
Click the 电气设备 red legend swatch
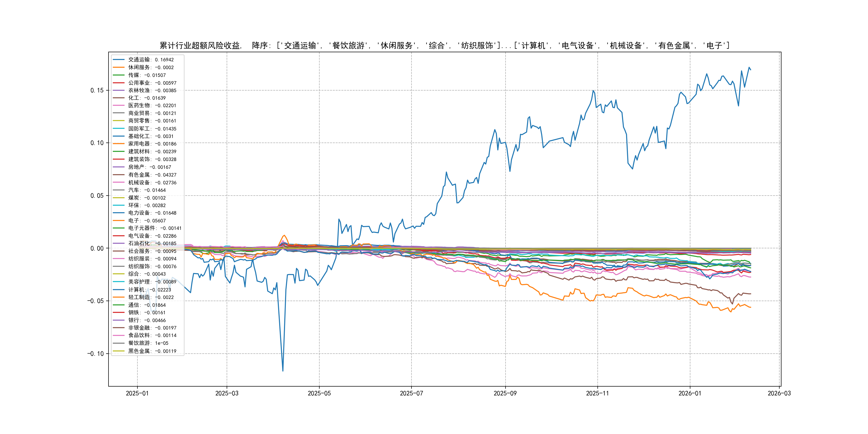point(119,236)
